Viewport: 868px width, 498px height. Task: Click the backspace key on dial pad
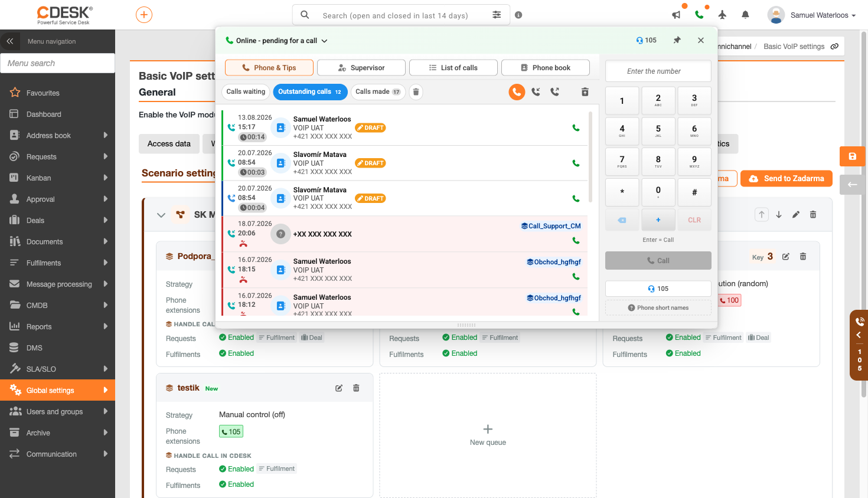pos(622,220)
